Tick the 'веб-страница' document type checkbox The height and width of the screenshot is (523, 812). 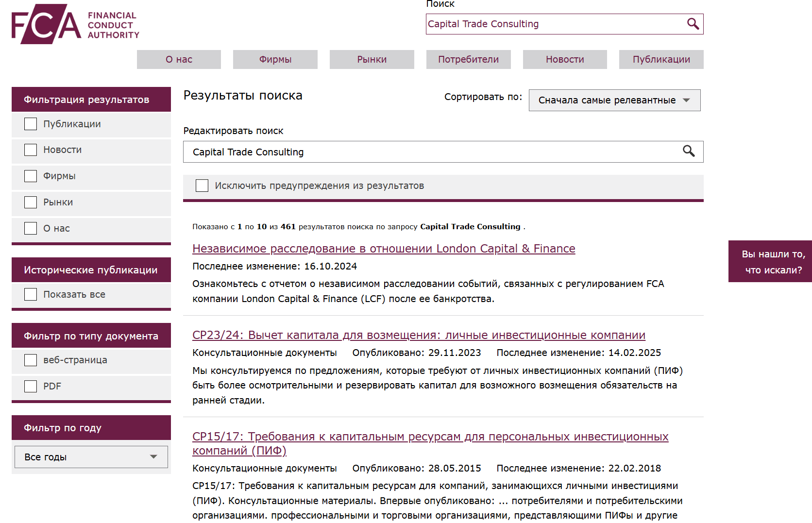click(31, 360)
